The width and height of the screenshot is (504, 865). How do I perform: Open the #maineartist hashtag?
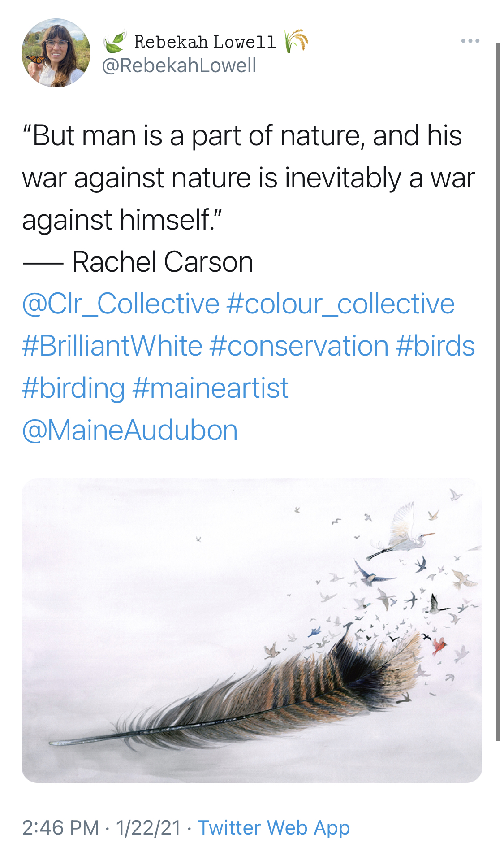click(210, 388)
